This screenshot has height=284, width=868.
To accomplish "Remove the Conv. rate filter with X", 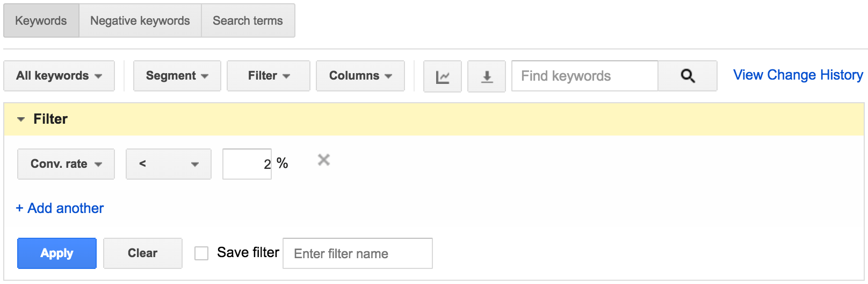I will [323, 160].
